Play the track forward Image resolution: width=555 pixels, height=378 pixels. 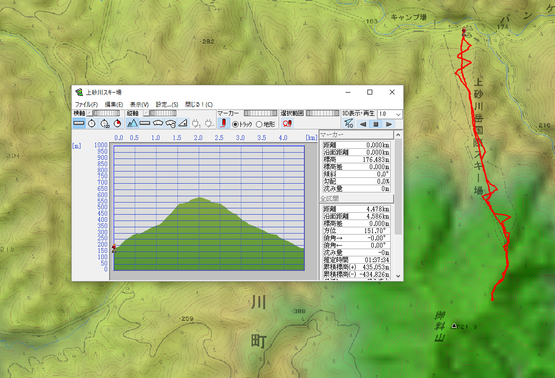[389, 124]
